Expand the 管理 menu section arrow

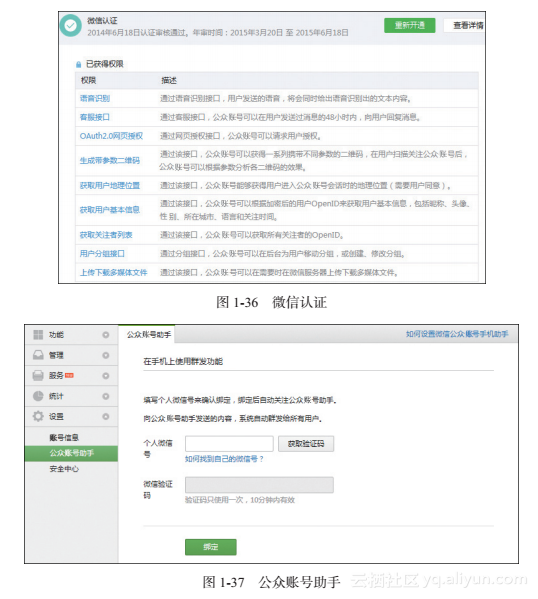(x=106, y=355)
